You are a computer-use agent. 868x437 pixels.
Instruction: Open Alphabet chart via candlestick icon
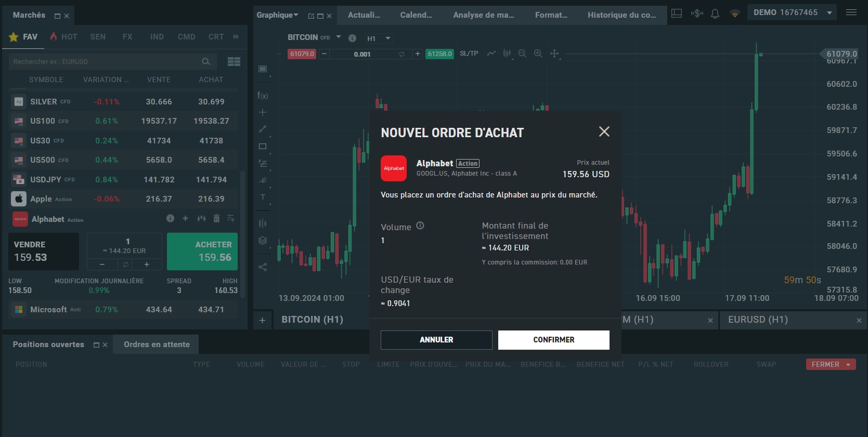201,218
